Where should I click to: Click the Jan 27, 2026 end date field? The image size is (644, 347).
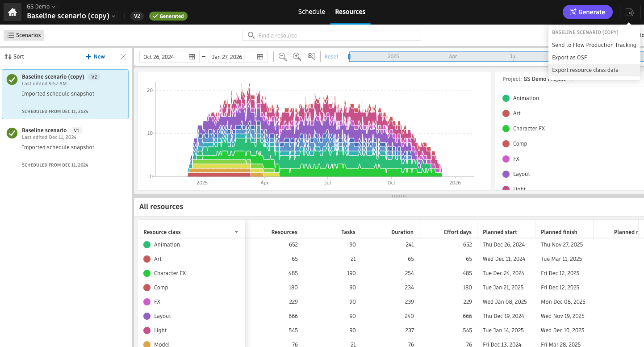click(238, 57)
